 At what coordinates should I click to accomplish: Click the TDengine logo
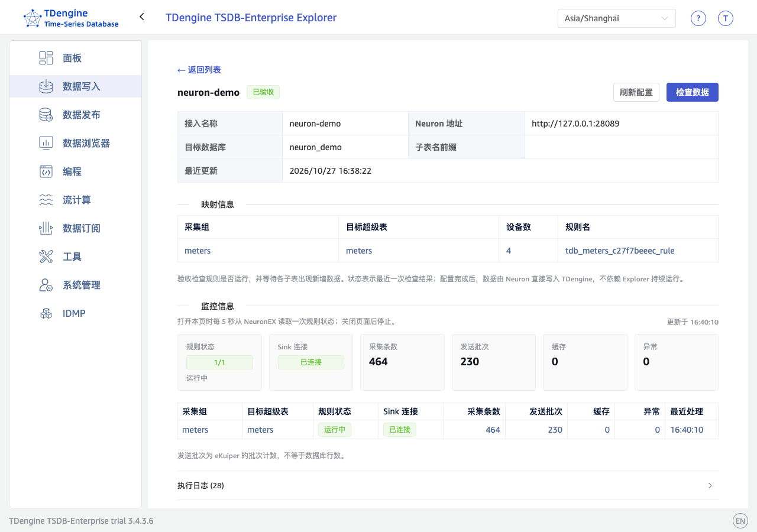pos(71,18)
